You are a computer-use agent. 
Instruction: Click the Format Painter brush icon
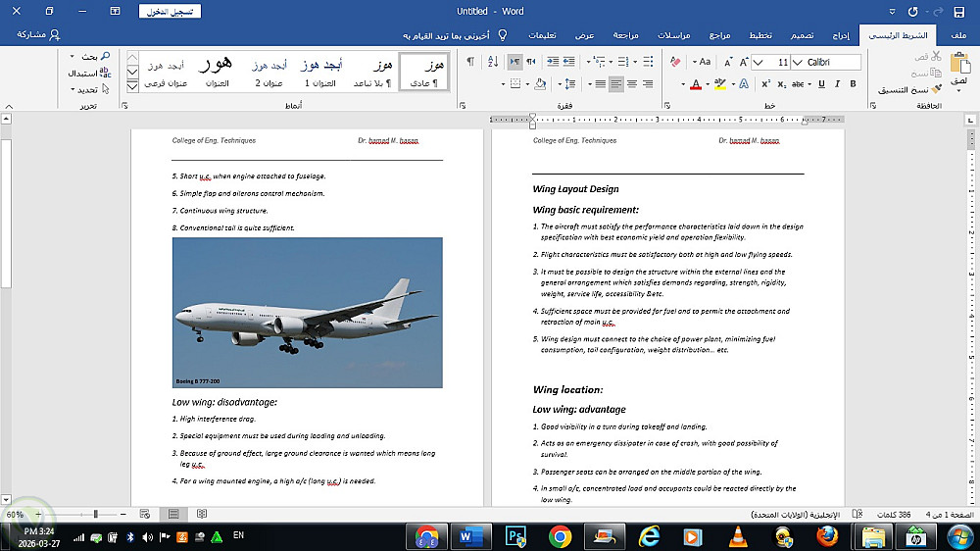coord(936,89)
